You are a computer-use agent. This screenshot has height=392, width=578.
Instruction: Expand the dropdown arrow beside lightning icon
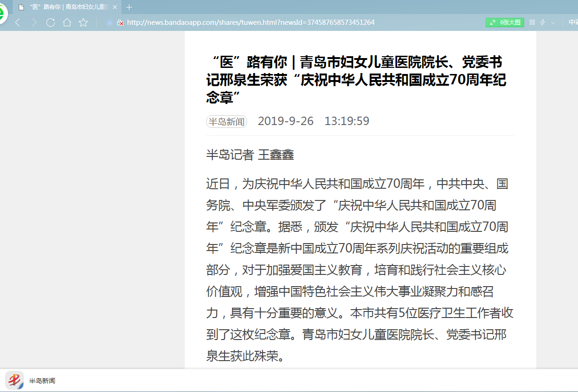[x=553, y=22]
